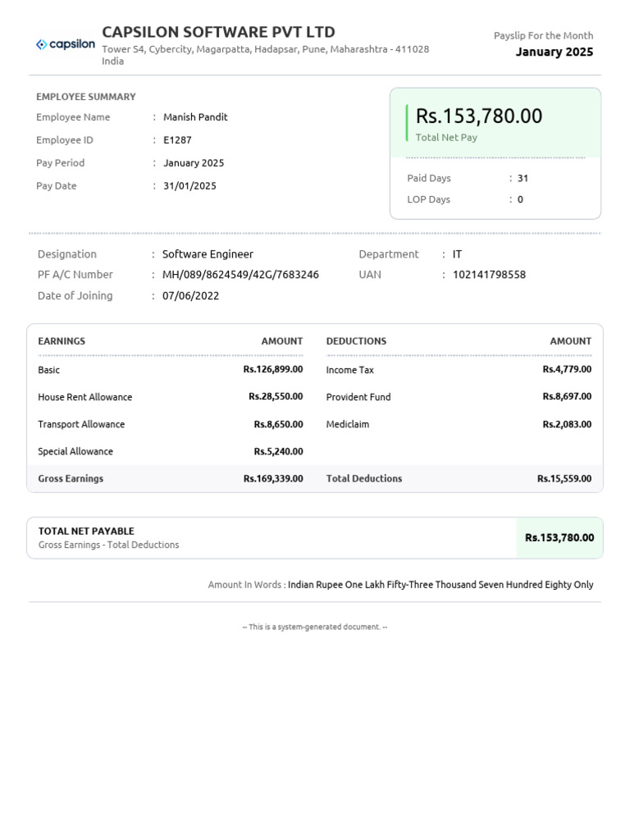
Task: Select the PF A/C Number MH/089/8624549/42G/7683246
Action: point(240,275)
